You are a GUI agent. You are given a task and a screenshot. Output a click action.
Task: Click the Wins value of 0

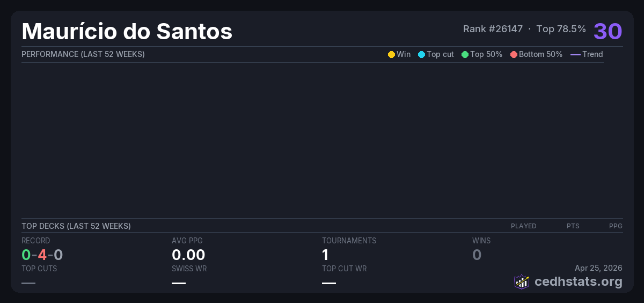click(477, 255)
